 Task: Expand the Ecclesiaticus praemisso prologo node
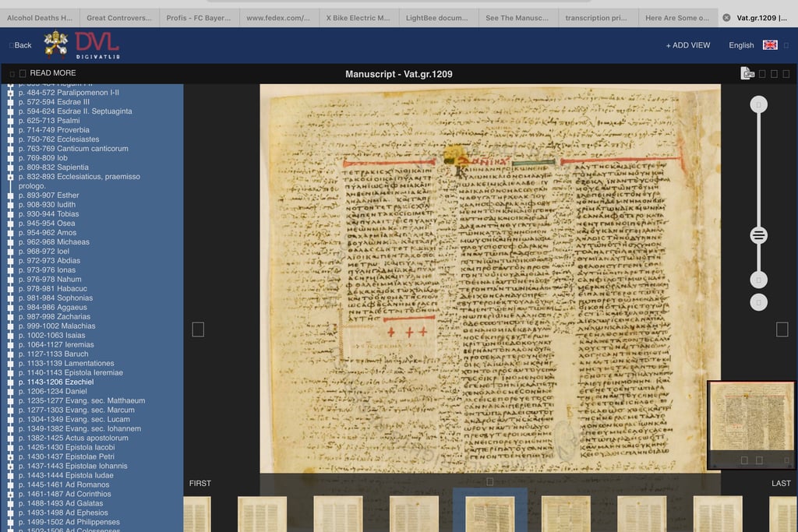coord(10,177)
